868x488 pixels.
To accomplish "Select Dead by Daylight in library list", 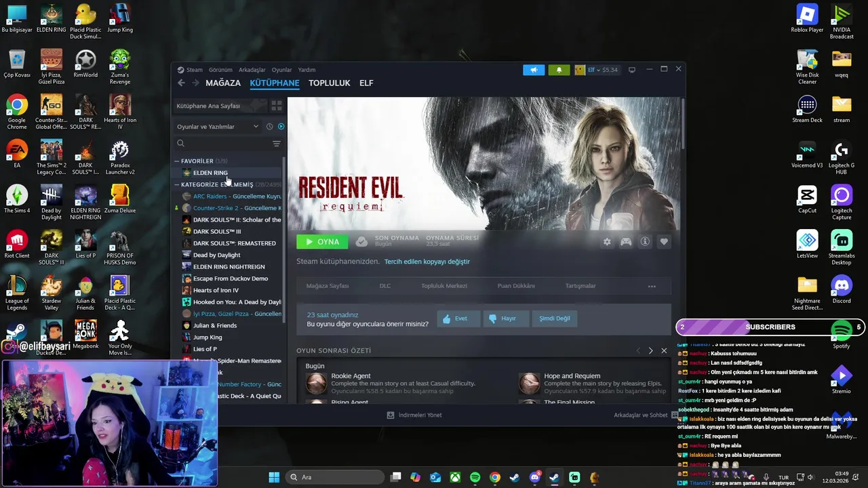I will (x=216, y=256).
